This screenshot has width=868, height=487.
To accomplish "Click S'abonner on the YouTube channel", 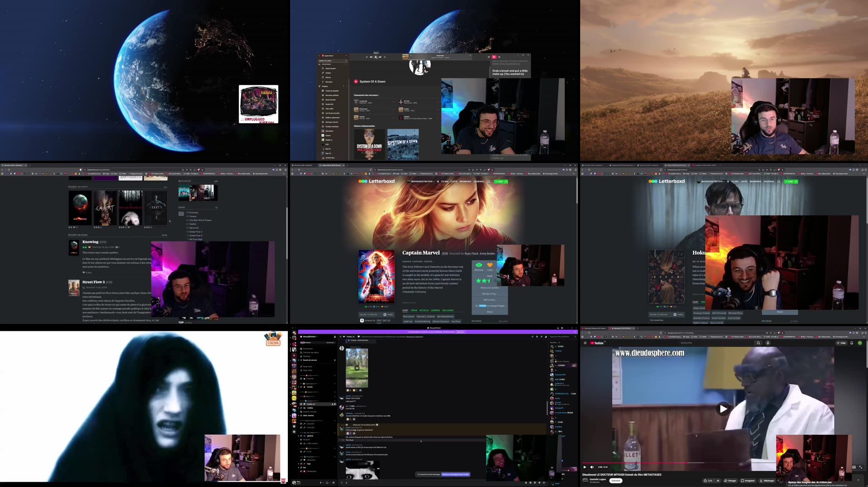I will pos(616,481).
